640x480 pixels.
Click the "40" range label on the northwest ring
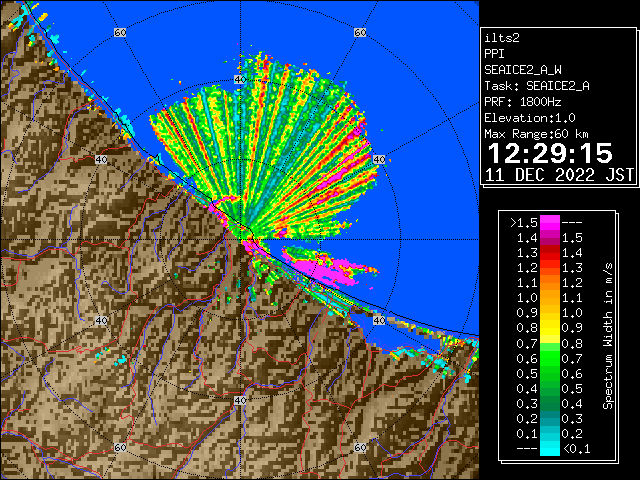point(101,160)
